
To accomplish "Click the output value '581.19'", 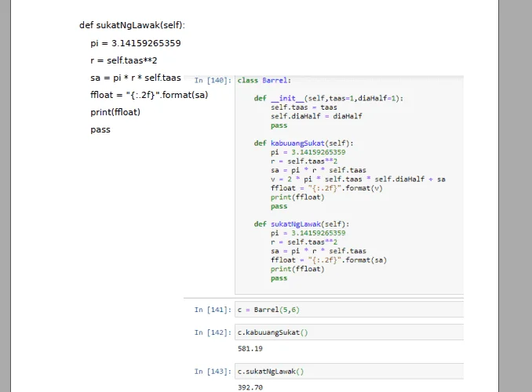I will (250, 349).
